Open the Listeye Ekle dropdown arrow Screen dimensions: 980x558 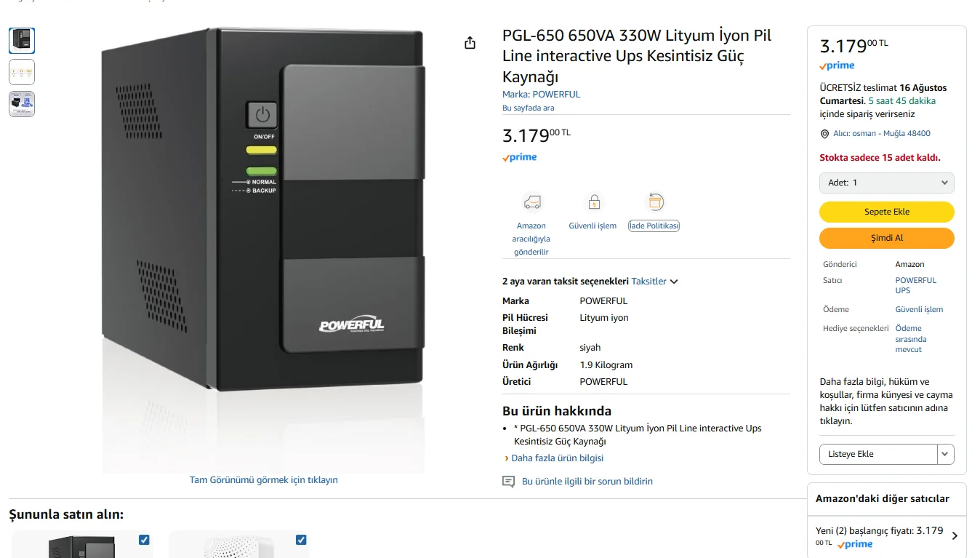point(945,454)
